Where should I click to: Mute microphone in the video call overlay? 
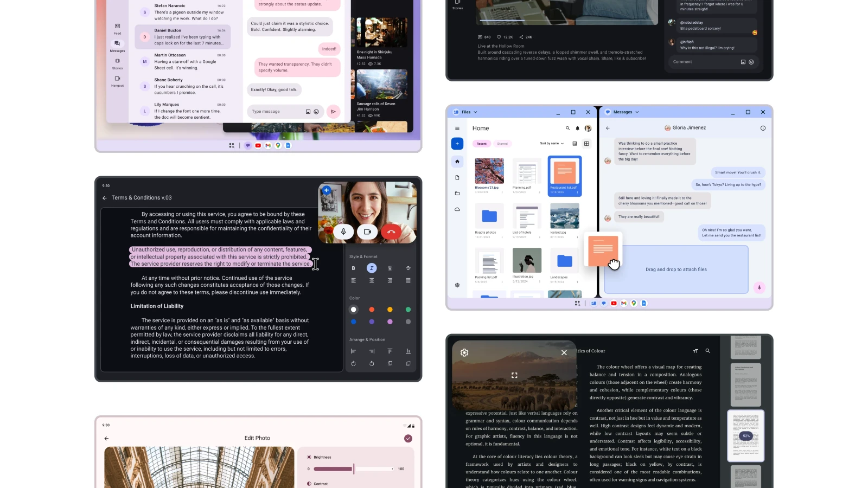pyautogui.click(x=343, y=232)
